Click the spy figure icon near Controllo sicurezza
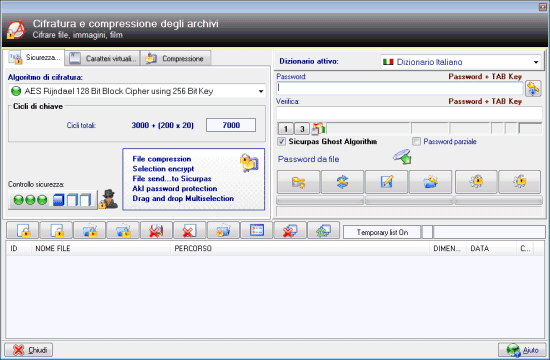 [109, 199]
